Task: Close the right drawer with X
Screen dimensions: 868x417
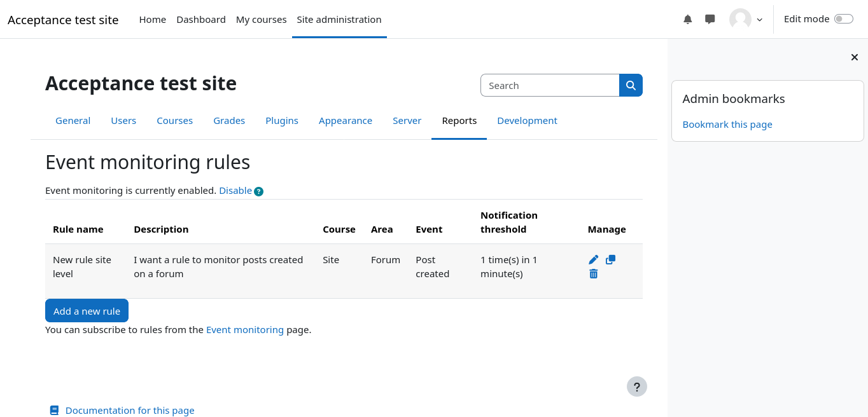Action: [x=855, y=58]
